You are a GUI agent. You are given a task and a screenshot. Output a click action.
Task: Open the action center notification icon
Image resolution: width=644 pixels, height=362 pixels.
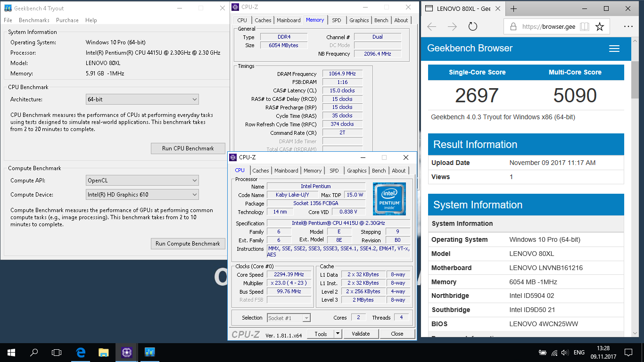628,352
